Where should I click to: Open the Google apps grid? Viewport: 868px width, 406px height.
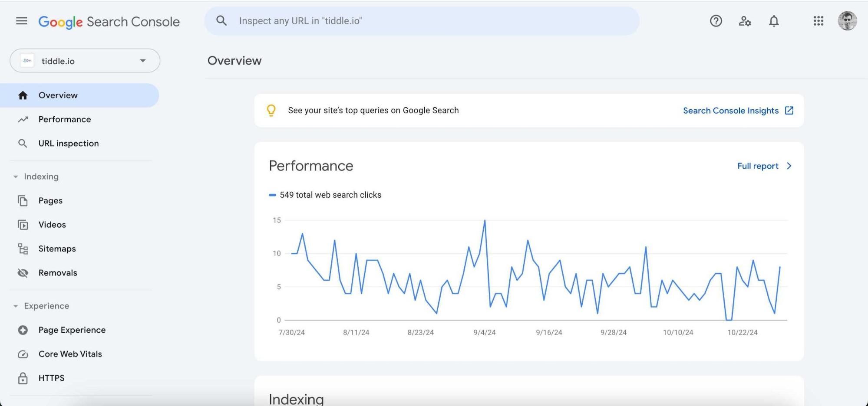(x=818, y=21)
